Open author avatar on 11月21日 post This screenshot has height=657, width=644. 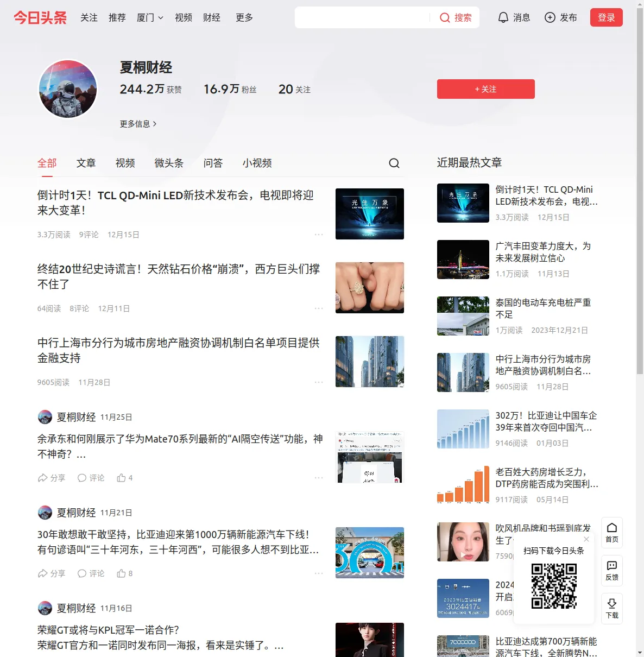pyautogui.click(x=45, y=513)
